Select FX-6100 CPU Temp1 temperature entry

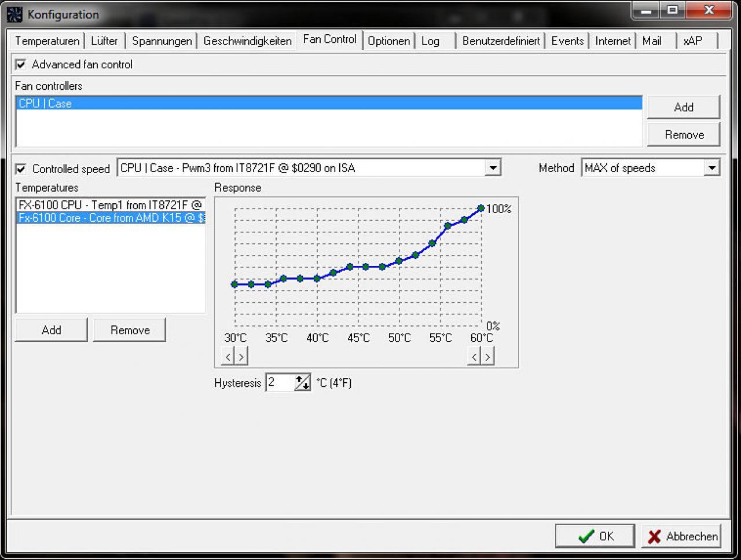click(x=111, y=205)
